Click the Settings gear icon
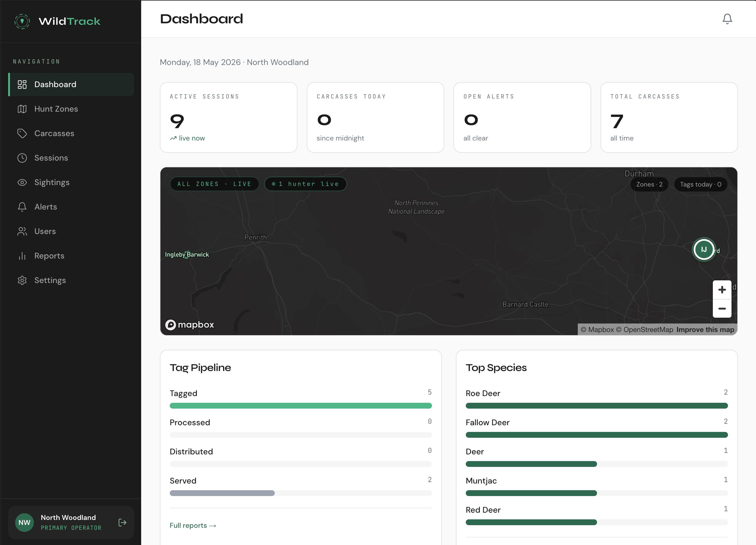756x545 pixels. pos(22,280)
